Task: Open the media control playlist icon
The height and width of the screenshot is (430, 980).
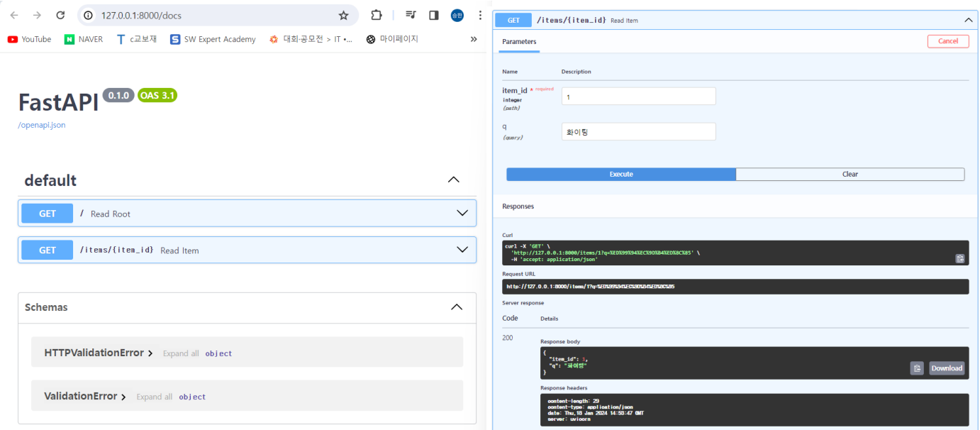Action: click(411, 15)
